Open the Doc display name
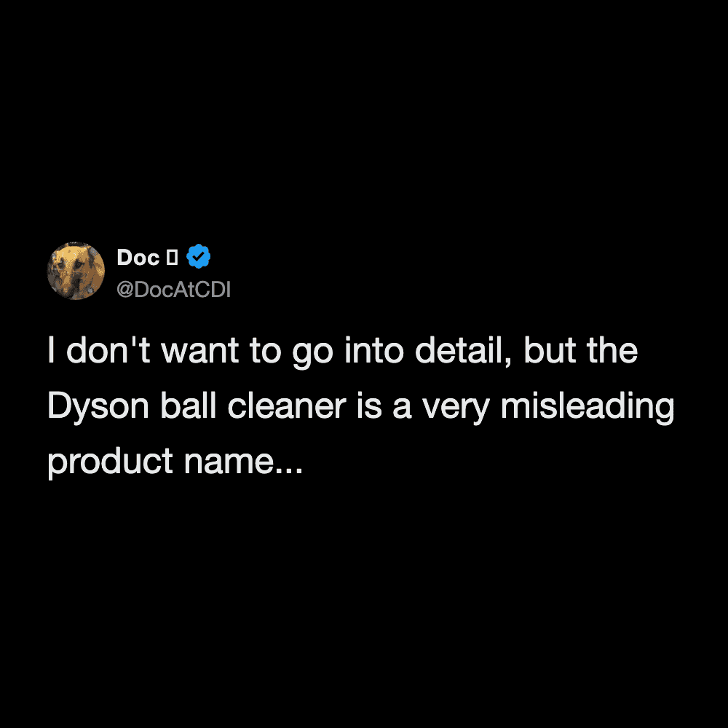Viewport: 728px width, 728px height. [138, 257]
